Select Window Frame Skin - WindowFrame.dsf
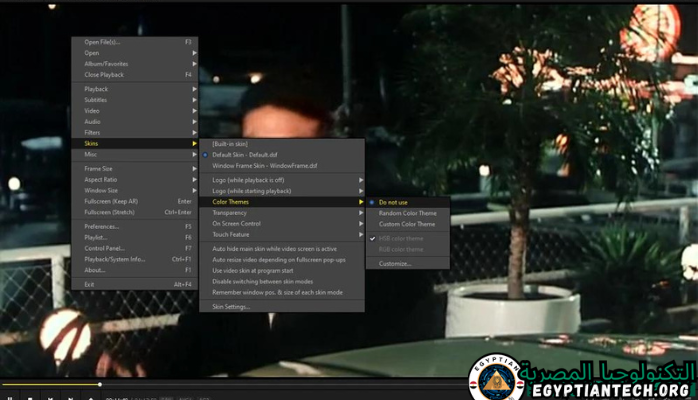Screen dimensions: 698x400 click(x=264, y=165)
